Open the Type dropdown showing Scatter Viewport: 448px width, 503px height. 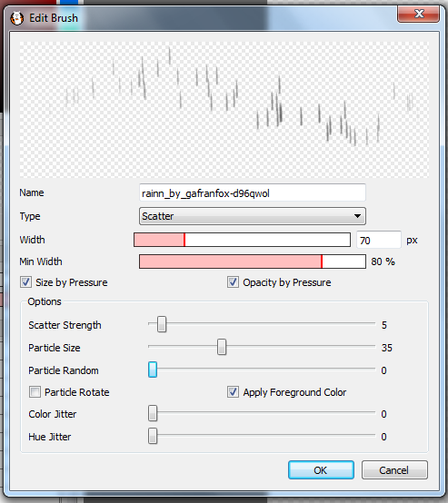tap(253, 216)
